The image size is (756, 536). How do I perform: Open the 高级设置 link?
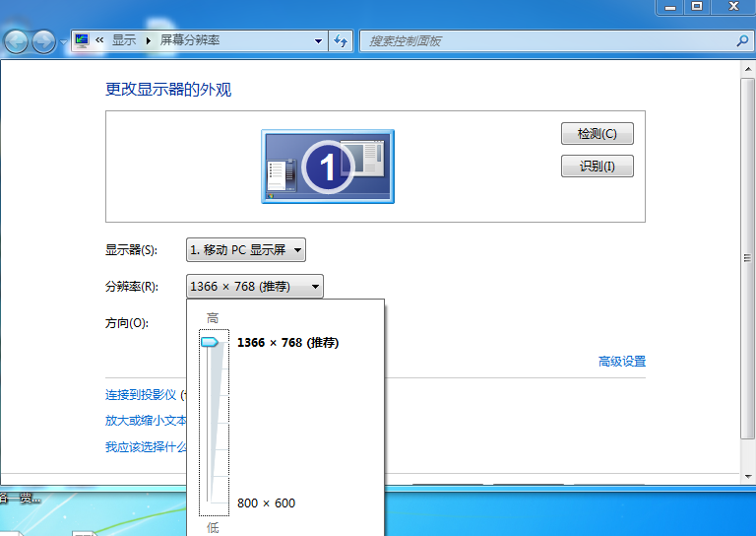pos(622,362)
